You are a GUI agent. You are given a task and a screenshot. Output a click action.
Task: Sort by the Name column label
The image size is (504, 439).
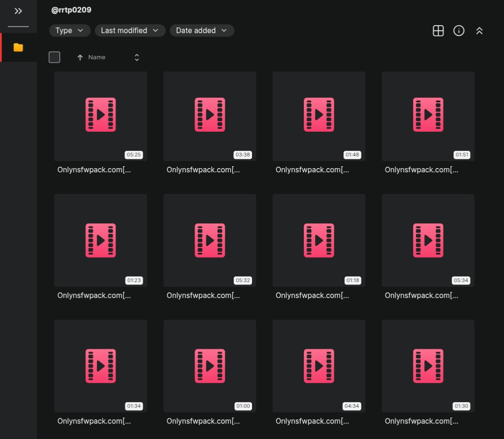pyautogui.click(x=97, y=57)
